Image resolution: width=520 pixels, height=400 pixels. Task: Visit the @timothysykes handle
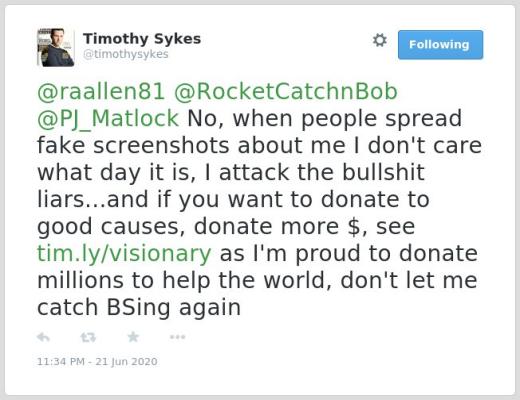[126, 54]
